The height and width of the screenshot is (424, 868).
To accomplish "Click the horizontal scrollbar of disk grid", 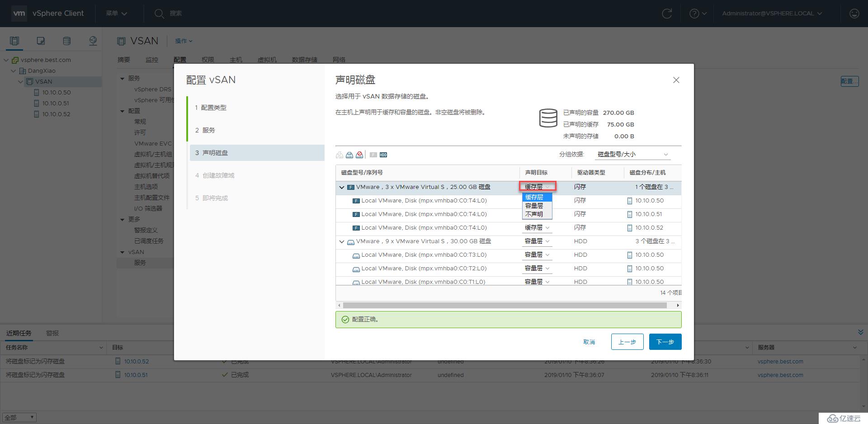I will [x=505, y=306].
